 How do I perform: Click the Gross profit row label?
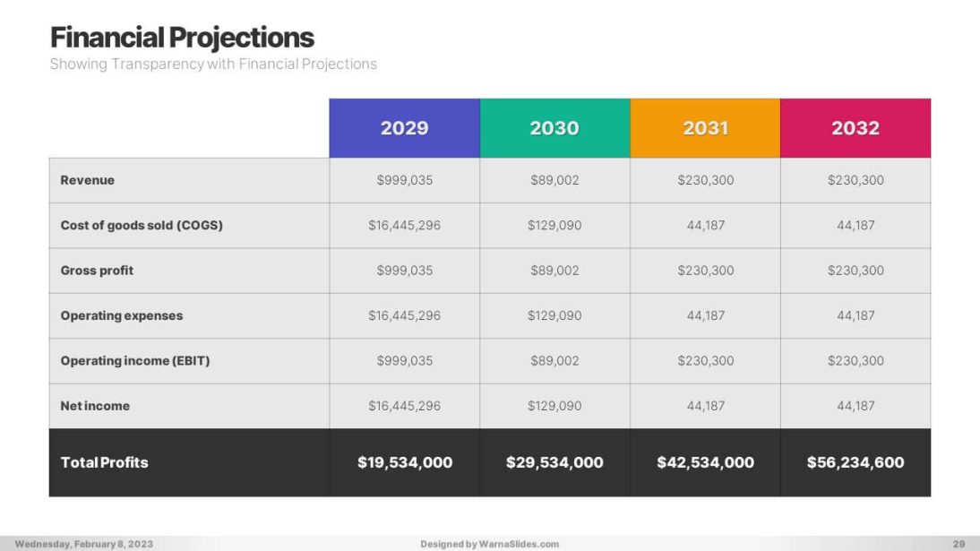pyautogui.click(x=97, y=271)
